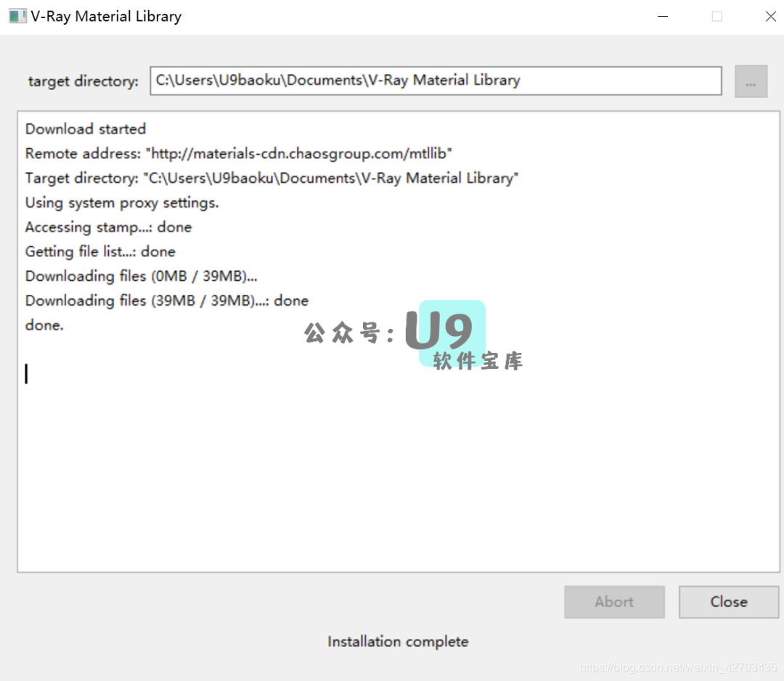Click the 'Installation complete' status text
784x681 pixels.
pos(398,642)
